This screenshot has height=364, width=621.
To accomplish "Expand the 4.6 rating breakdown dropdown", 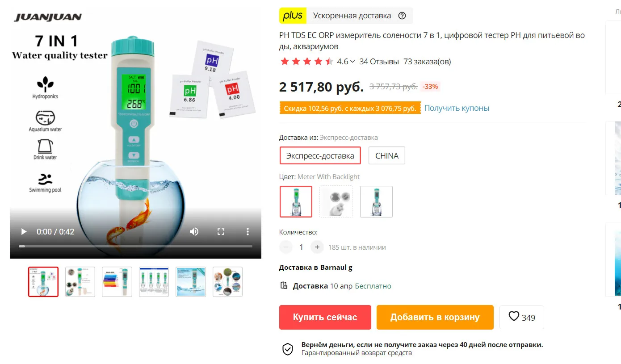I will click(352, 62).
